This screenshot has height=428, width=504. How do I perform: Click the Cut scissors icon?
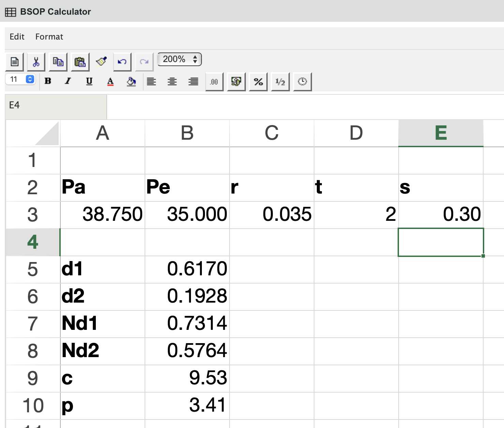point(36,62)
